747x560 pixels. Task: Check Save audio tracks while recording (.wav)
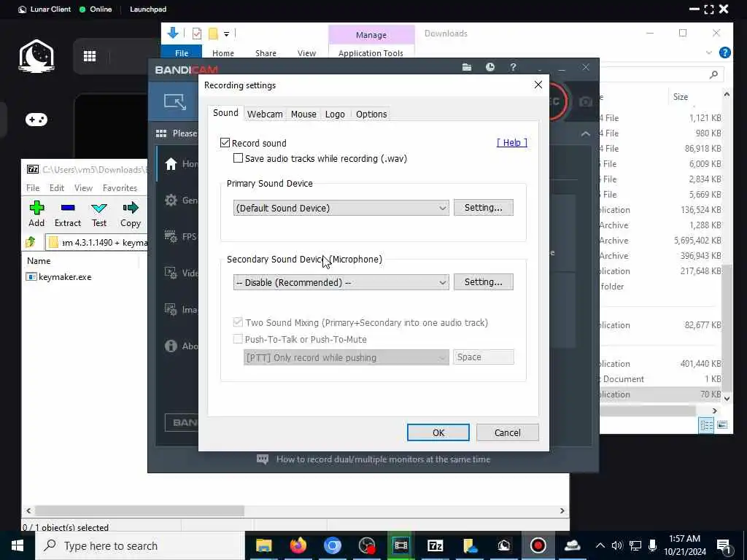click(x=238, y=158)
